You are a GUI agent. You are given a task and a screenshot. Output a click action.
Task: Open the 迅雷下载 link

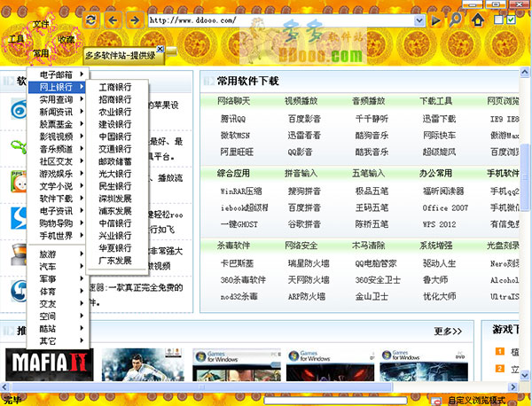click(440, 119)
